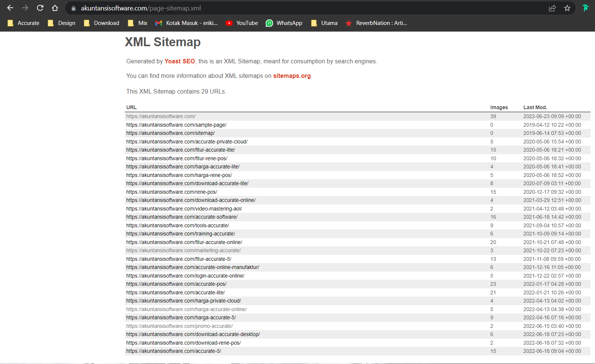595x364 pixels.
Task: Select the image count 39 cell
Action: tap(493, 117)
